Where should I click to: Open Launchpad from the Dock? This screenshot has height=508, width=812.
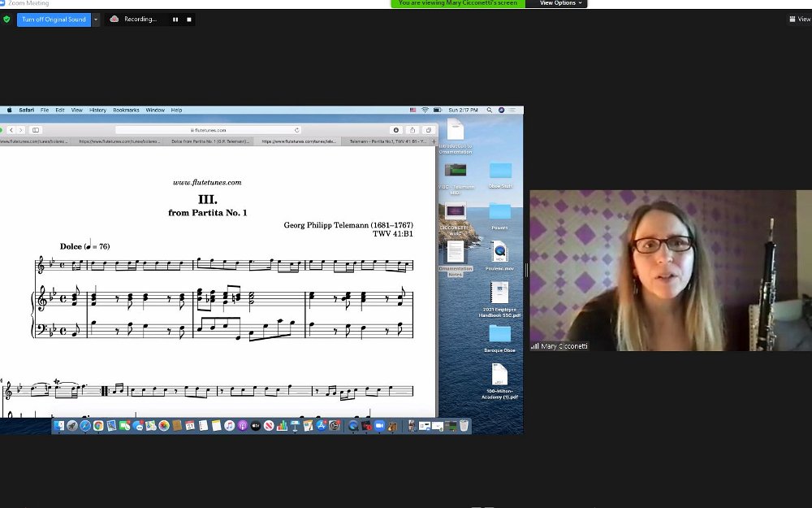click(72, 426)
